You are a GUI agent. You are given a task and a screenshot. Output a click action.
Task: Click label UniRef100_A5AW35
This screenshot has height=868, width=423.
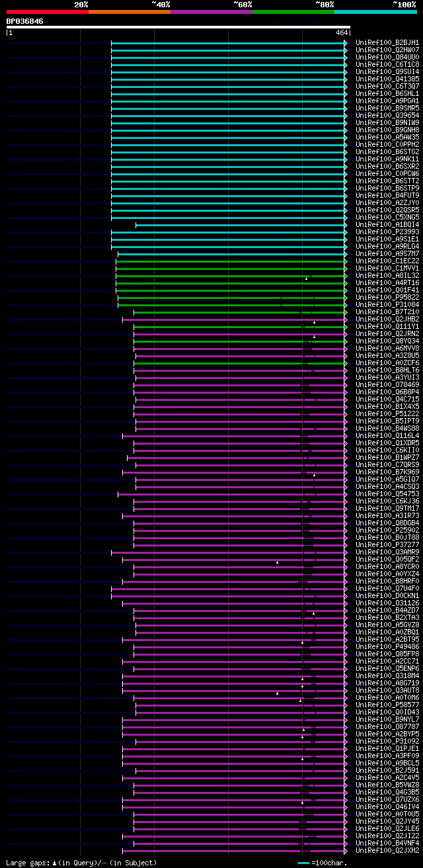pyautogui.click(x=387, y=137)
